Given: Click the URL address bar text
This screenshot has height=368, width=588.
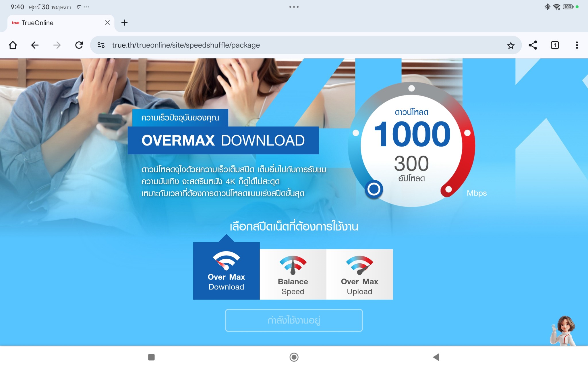Looking at the screenshot, I should (x=186, y=45).
